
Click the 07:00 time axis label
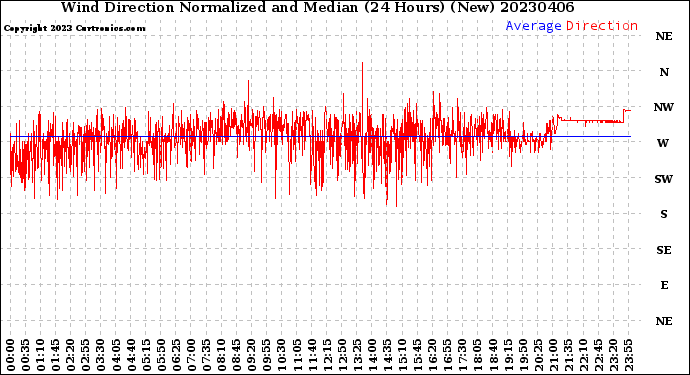point(191,355)
